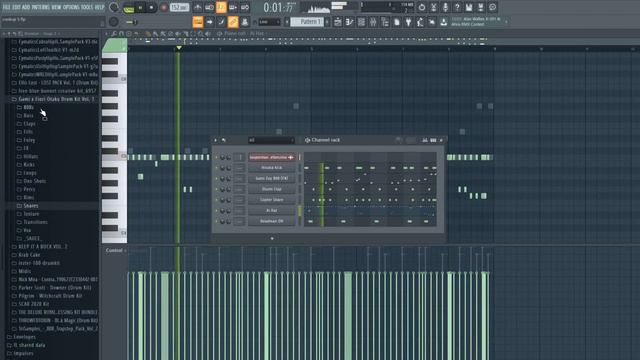Click the tempo tapper icon

tap(420, 22)
